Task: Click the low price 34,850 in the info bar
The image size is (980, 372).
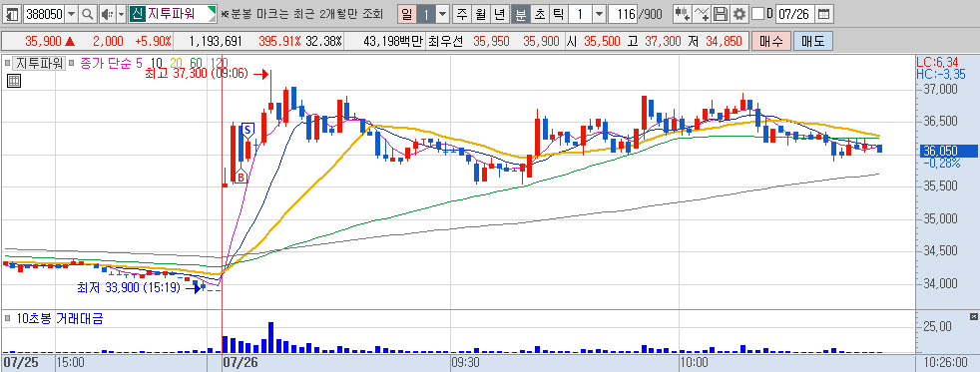Action: click(724, 42)
